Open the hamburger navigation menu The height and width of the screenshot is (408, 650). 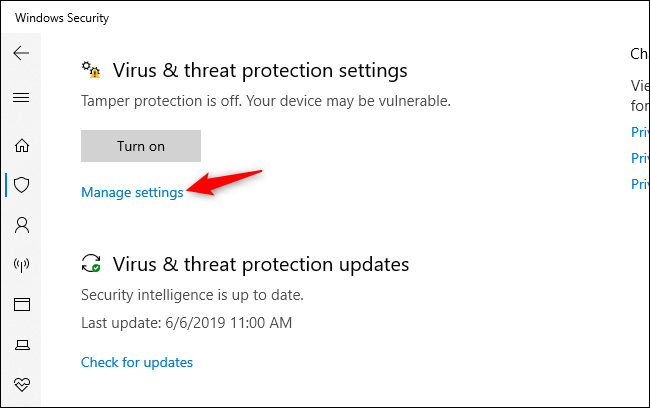(x=21, y=98)
